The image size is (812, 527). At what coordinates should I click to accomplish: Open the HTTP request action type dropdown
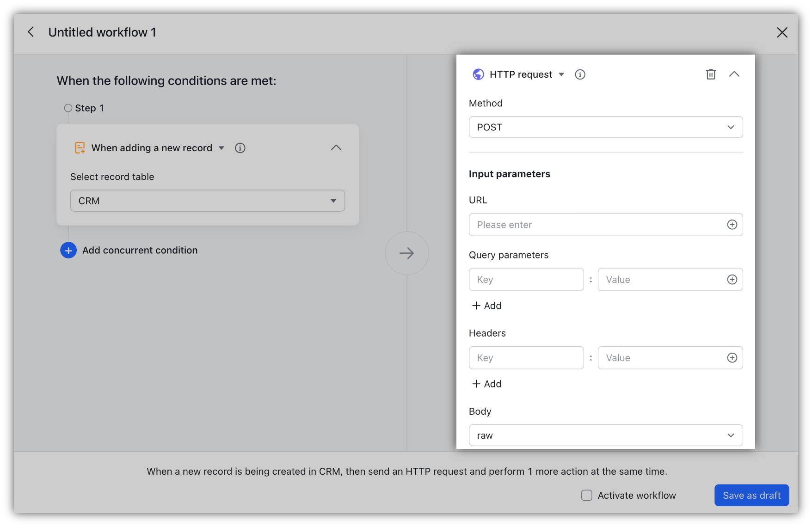(561, 74)
